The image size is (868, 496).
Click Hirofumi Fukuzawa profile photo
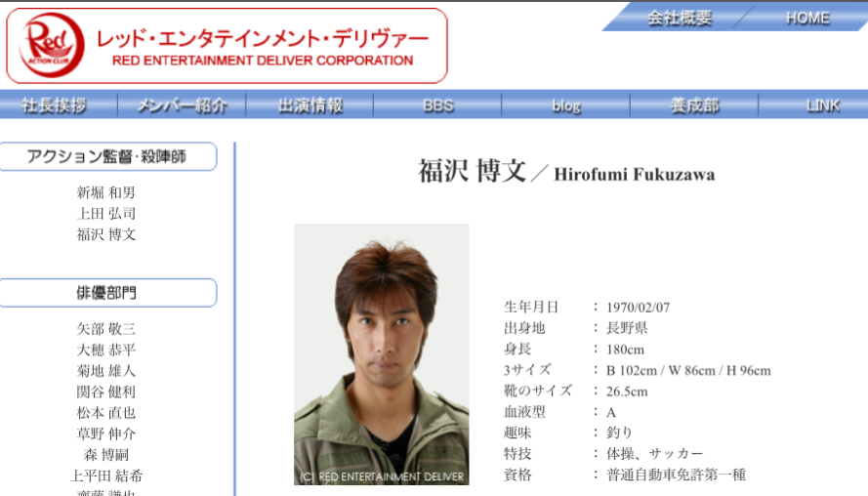pyautogui.click(x=381, y=353)
